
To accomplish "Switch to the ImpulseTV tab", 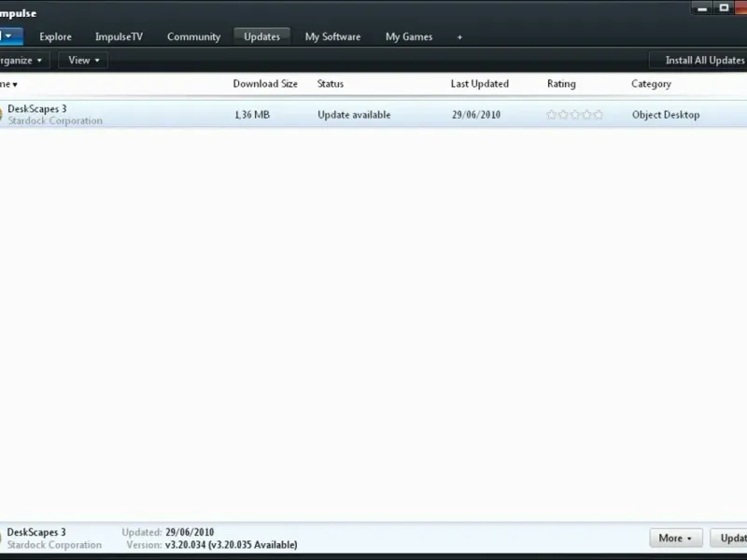I will pos(119,36).
